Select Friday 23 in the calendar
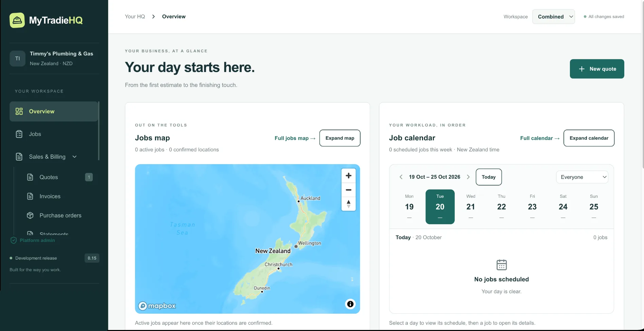 [x=532, y=207]
